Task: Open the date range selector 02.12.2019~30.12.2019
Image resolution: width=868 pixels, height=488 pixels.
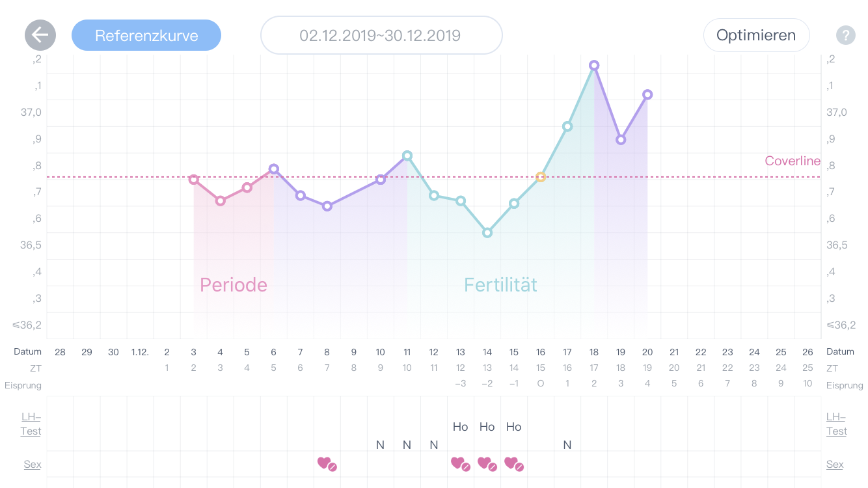Action: pyautogui.click(x=381, y=35)
